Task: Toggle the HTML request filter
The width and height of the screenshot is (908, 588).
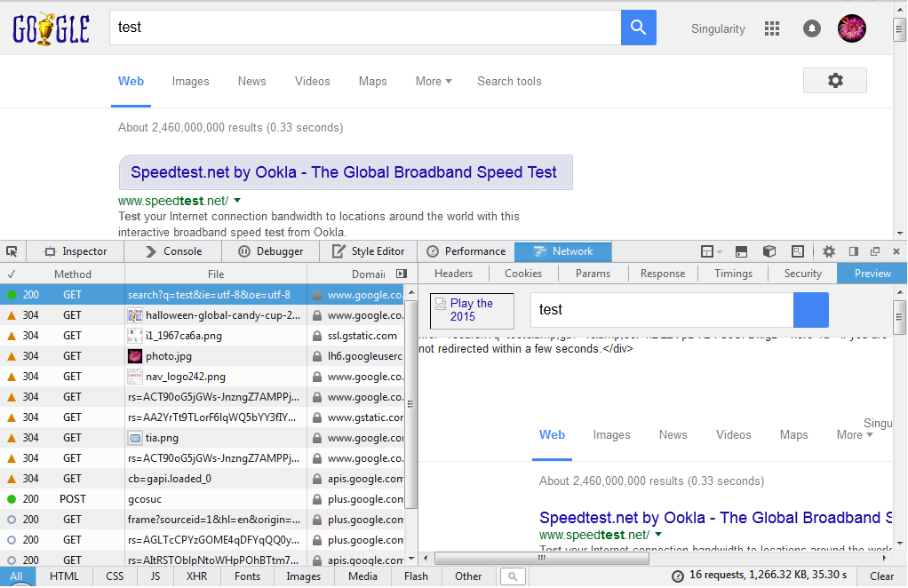Action: [64, 576]
